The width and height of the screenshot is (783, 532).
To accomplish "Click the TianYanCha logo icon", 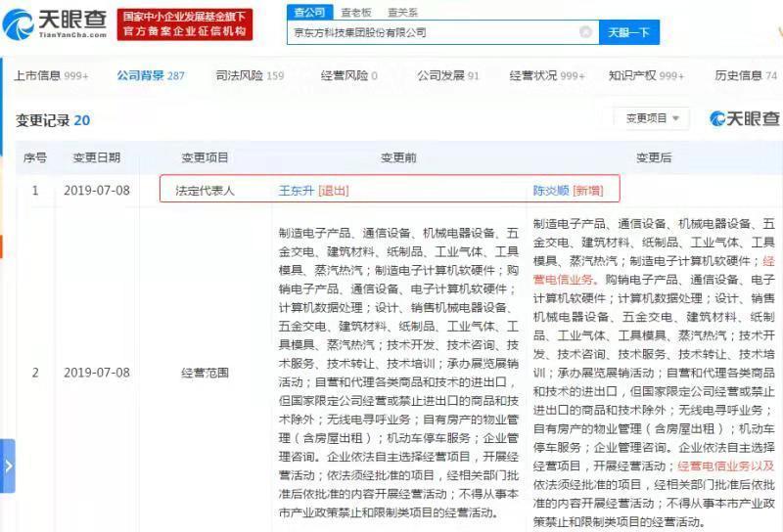I will click(18, 23).
